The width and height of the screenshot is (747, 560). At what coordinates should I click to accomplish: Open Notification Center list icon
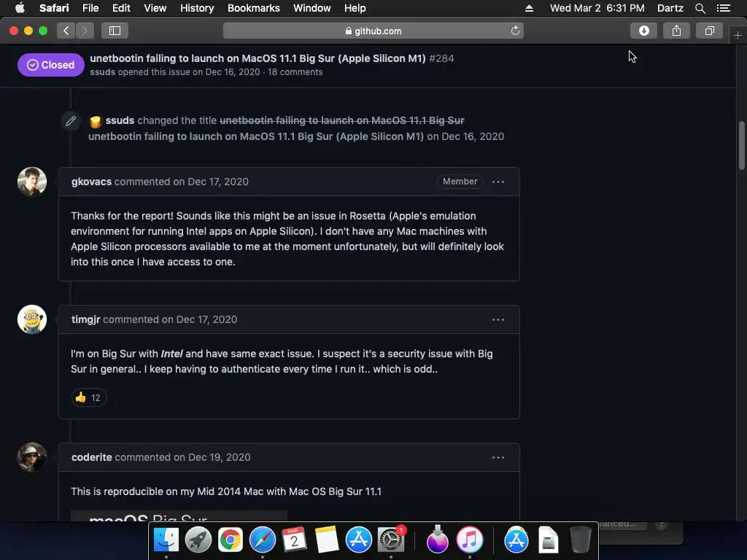(x=724, y=8)
